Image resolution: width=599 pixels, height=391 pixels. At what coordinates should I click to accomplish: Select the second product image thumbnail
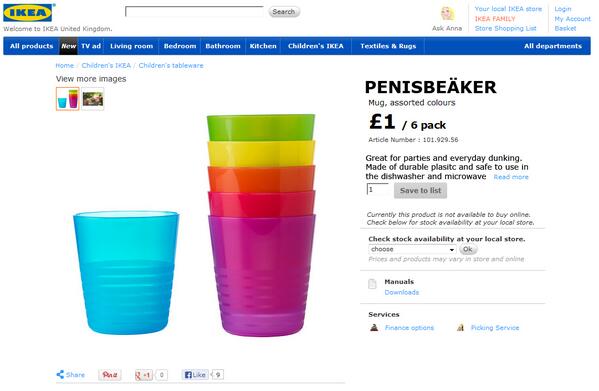(92, 99)
